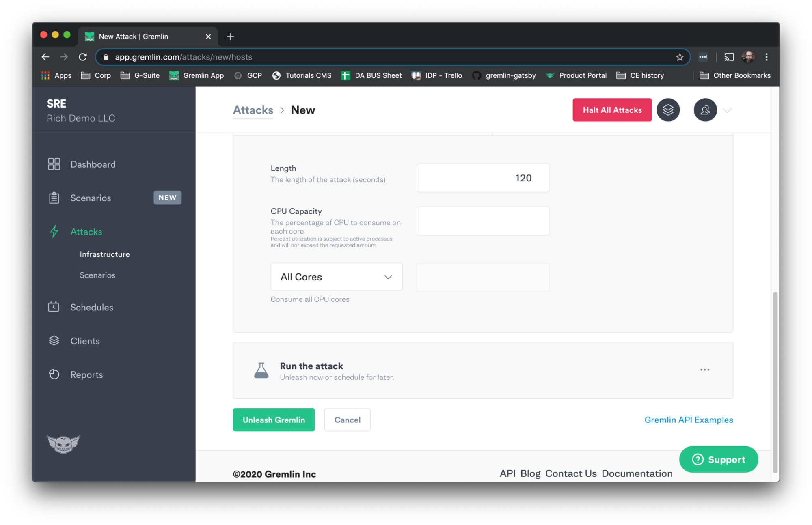The height and width of the screenshot is (525, 812).
Task: Click the Chrome profile picture
Action: tap(748, 57)
